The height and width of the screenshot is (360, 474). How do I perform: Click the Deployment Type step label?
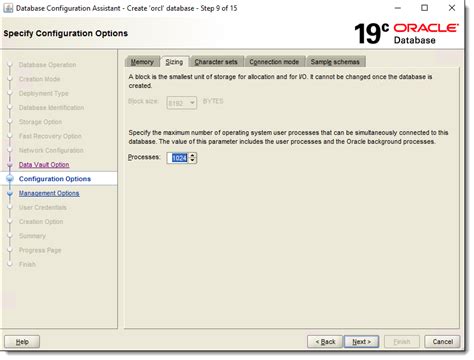click(x=44, y=93)
